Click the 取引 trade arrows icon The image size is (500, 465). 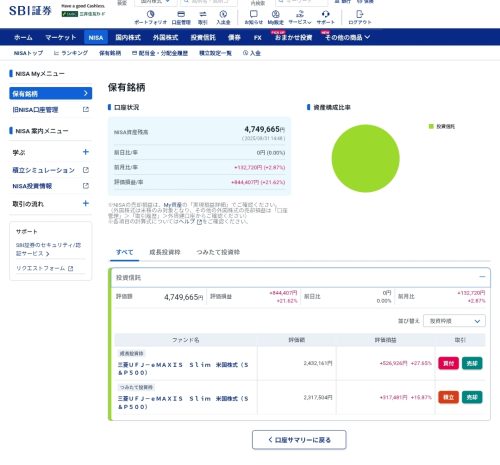point(203,14)
